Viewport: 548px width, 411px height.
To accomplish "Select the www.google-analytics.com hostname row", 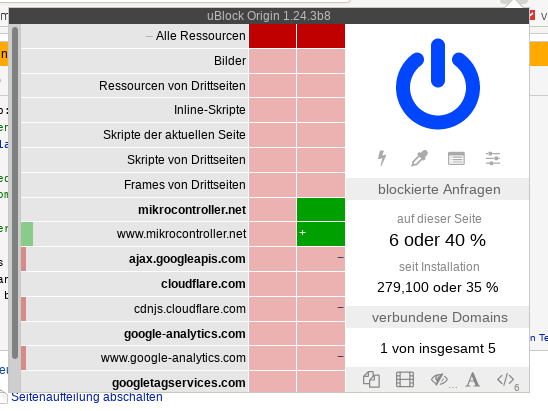I will point(135,358).
